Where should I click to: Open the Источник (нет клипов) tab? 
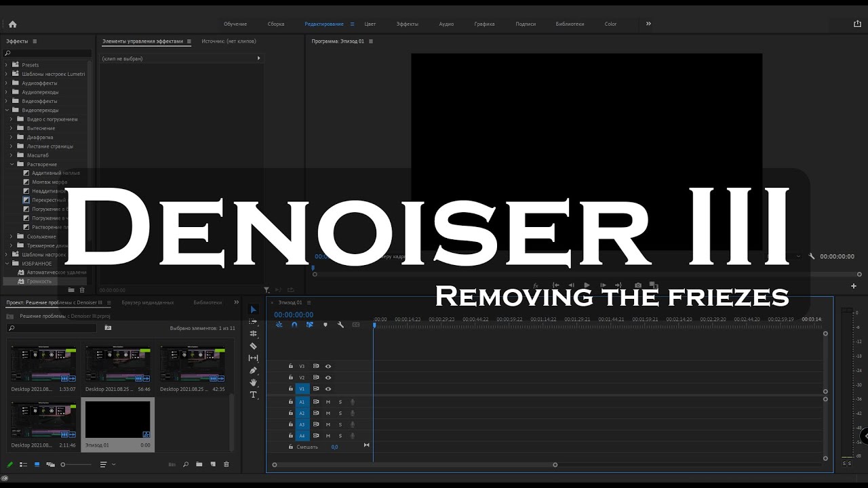point(229,41)
